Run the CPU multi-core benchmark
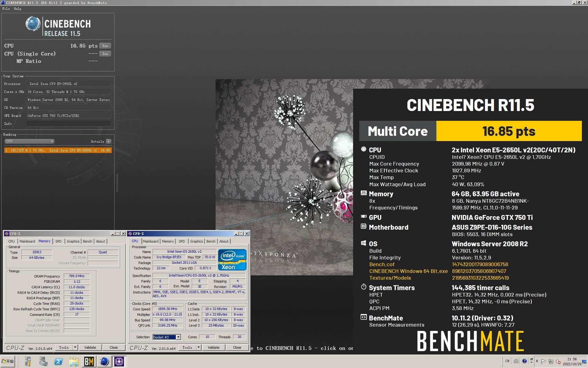The image size is (588, 368). pyautogui.click(x=105, y=46)
